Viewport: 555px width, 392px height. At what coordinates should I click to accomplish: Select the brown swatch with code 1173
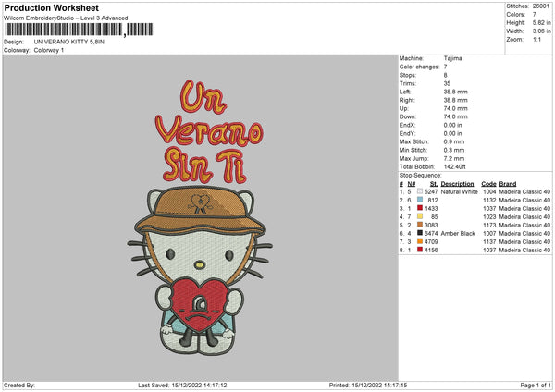(420, 225)
